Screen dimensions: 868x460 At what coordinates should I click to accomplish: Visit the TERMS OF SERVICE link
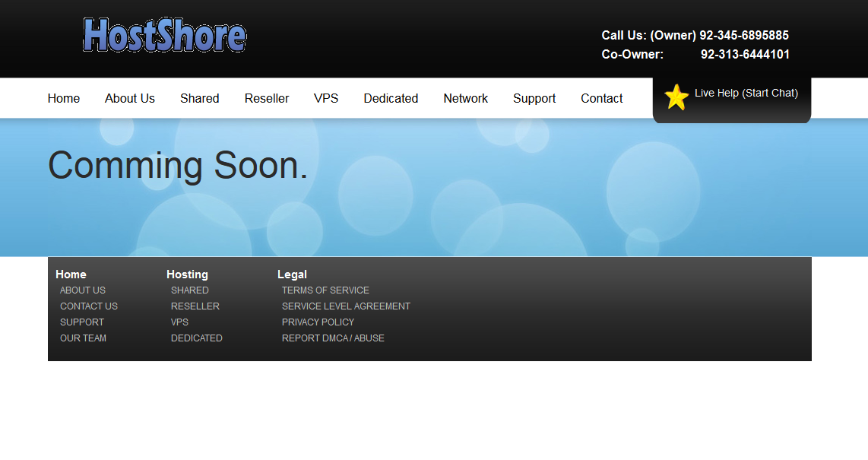[325, 290]
